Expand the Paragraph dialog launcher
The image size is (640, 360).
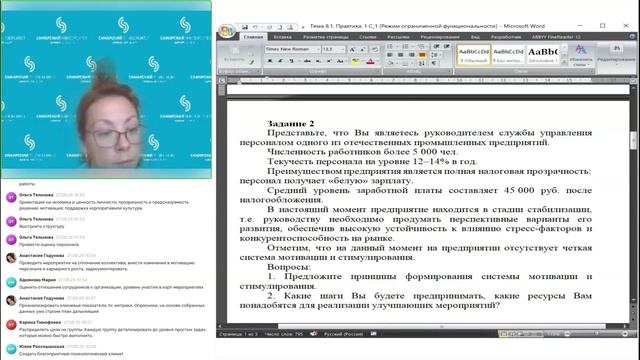[x=449, y=71]
